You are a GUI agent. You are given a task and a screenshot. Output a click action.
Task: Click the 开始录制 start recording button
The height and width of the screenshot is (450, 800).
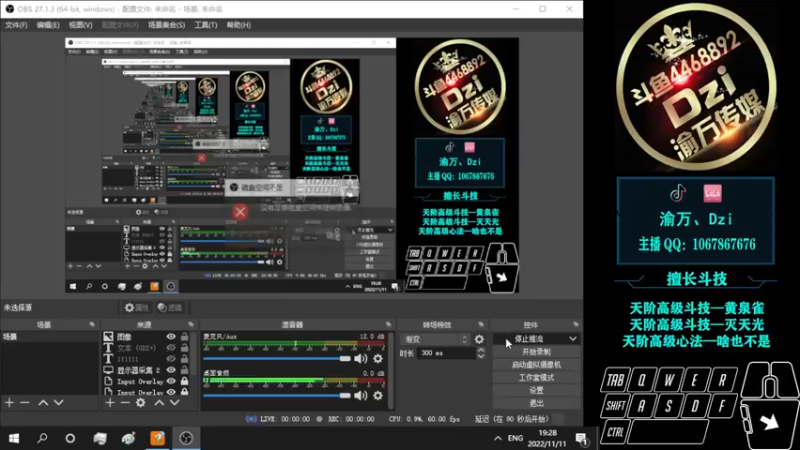536,352
